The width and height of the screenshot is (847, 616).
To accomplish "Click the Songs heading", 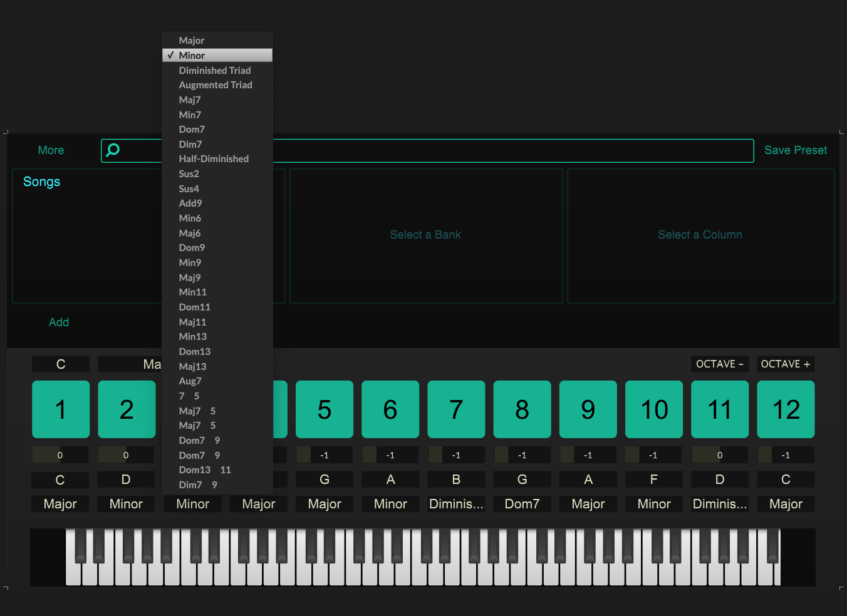I will click(42, 182).
